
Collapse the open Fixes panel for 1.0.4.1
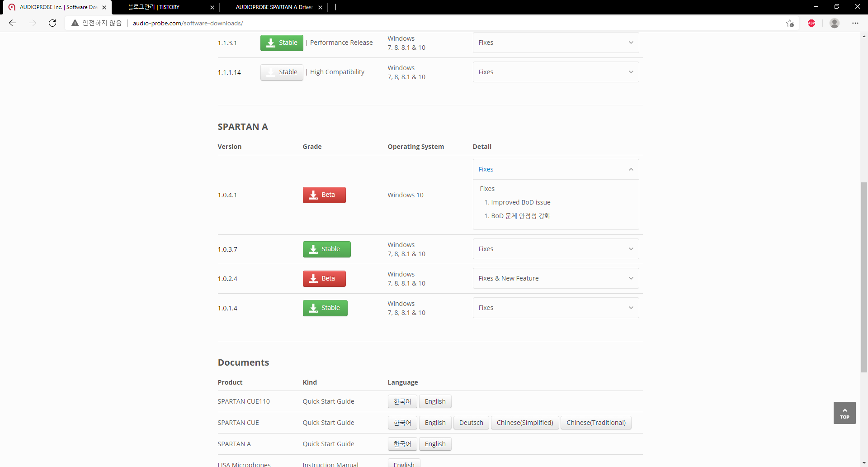coord(556,169)
